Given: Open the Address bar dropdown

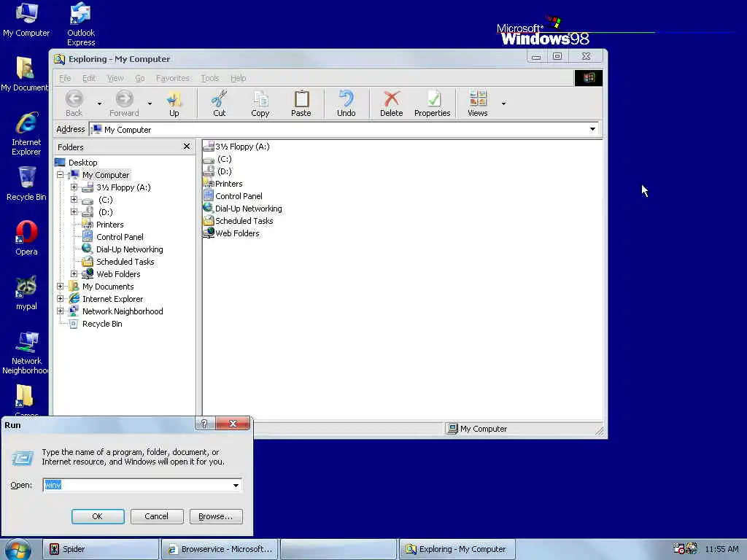Looking at the screenshot, I should [592, 129].
